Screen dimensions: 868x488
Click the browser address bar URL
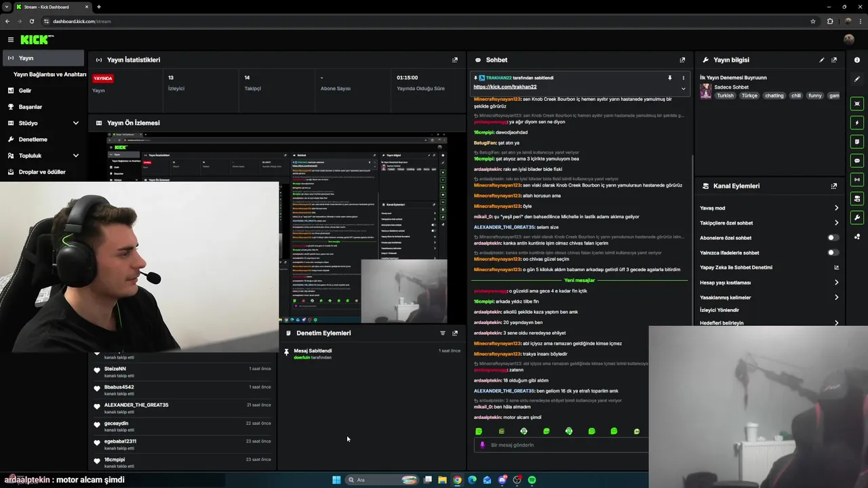[x=81, y=21]
